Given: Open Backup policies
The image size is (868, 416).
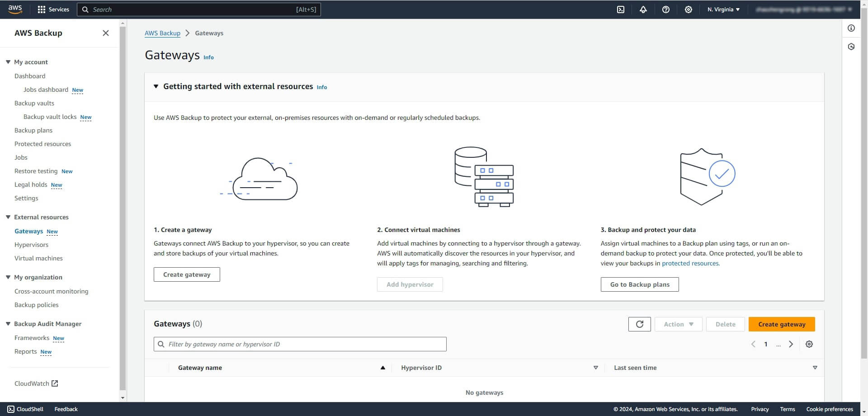Looking at the screenshot, I should coord(36,305).
